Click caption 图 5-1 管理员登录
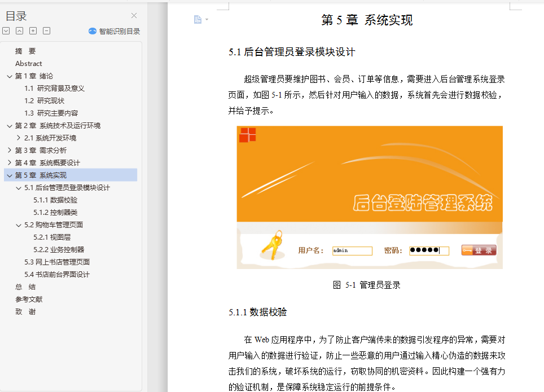 point(367,285)
